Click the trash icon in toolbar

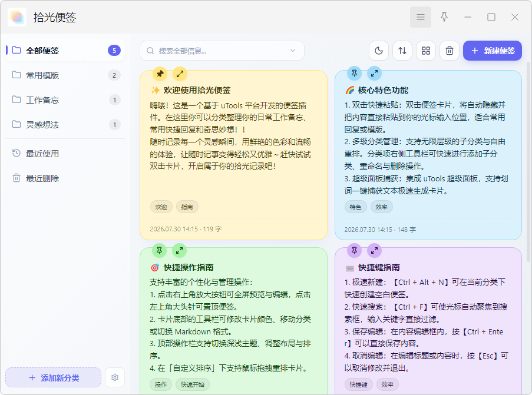pyautogui.click(x=449, y=51)
